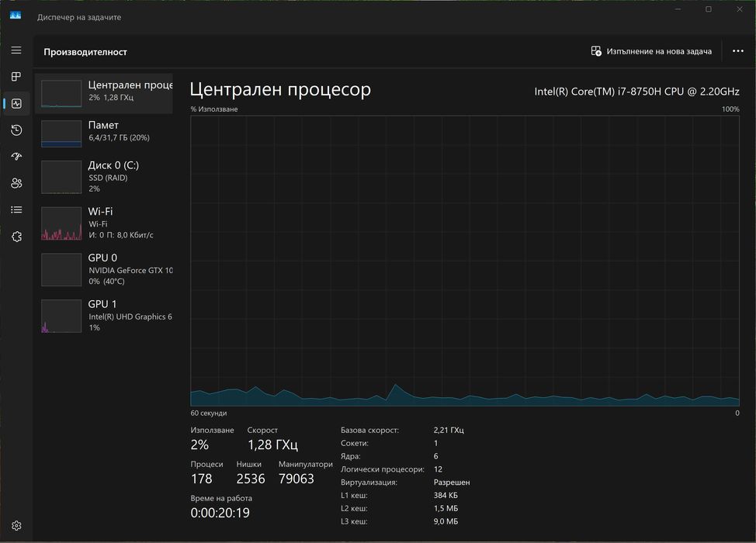Open the hamburger navigation menu
Screen dimensions: 756x543
tap(16, 50)
